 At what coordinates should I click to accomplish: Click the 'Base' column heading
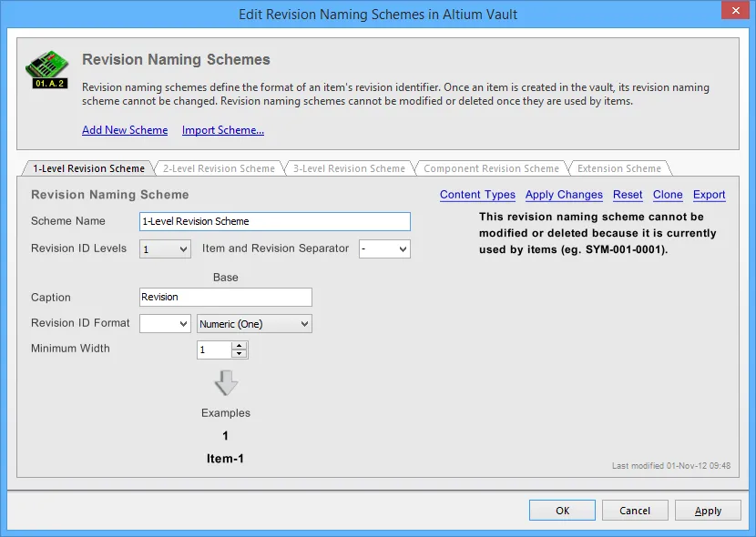pos(226,278)
